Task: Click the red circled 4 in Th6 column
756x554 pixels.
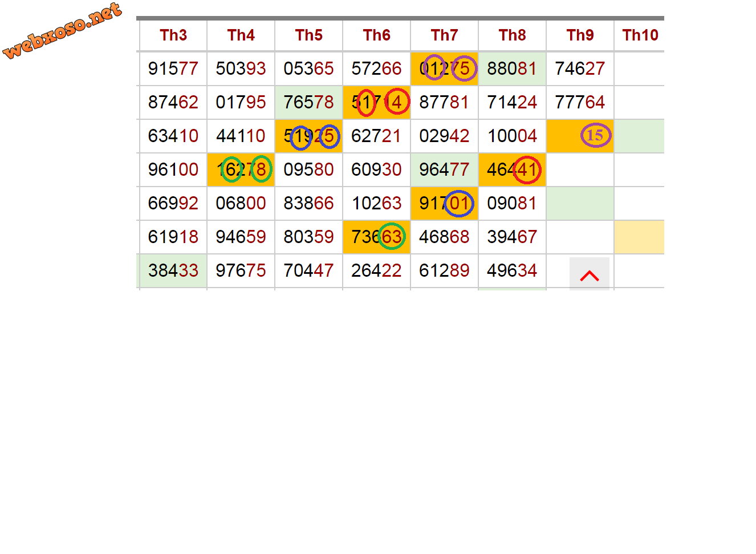Action: 397,102
